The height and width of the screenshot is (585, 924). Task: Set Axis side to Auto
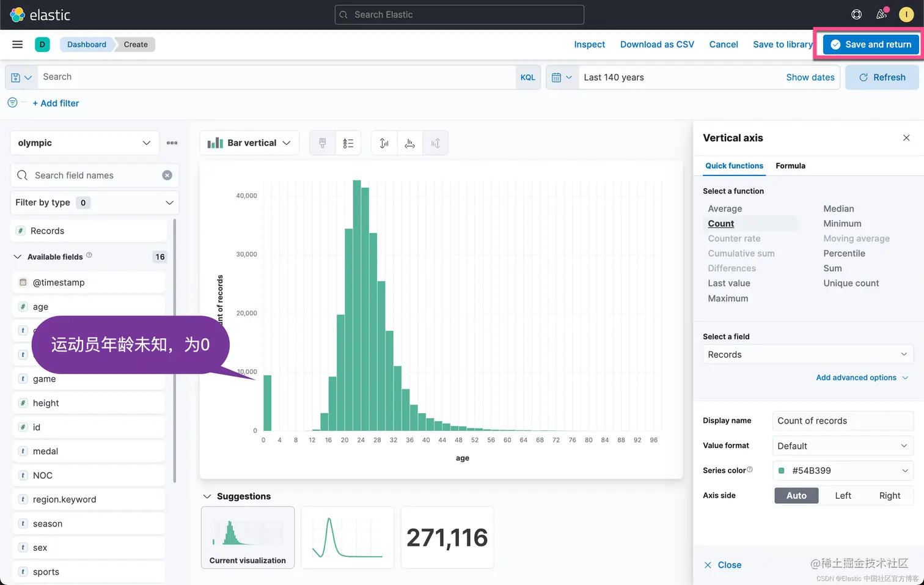click(x=796, y=496)
